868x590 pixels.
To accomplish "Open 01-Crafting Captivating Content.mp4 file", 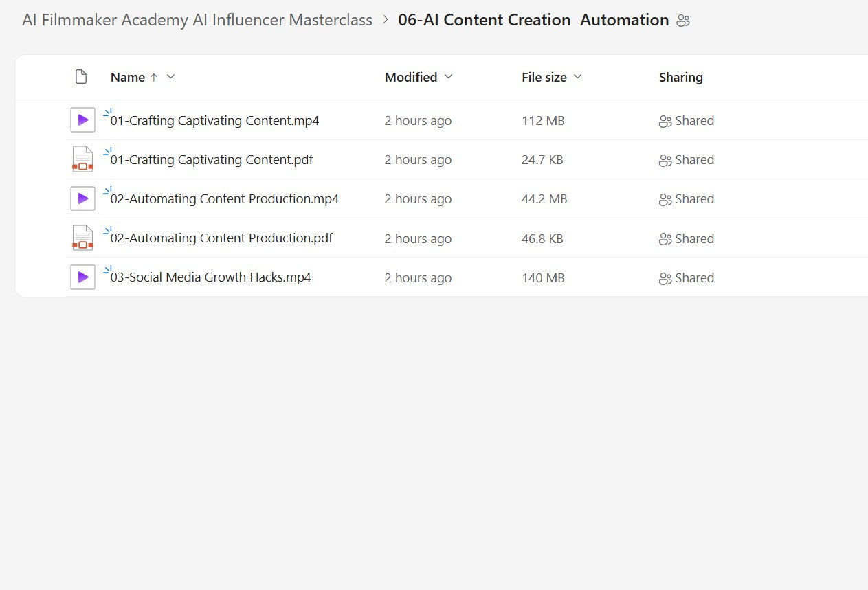I will [x=214, y=121].
